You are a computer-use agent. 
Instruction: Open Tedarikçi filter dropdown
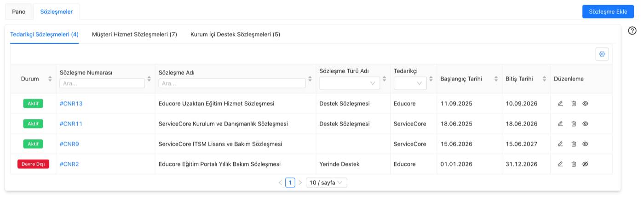click(410, 83)
